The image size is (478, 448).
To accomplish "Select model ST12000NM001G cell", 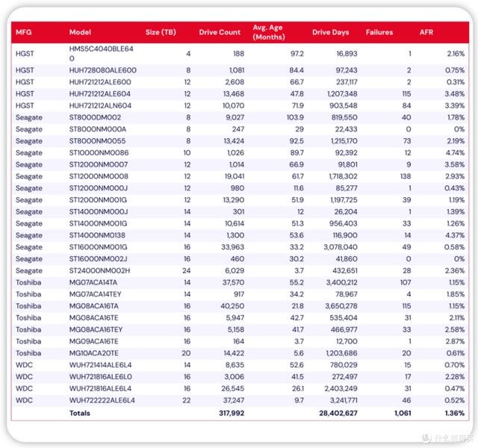I will 98,200.
